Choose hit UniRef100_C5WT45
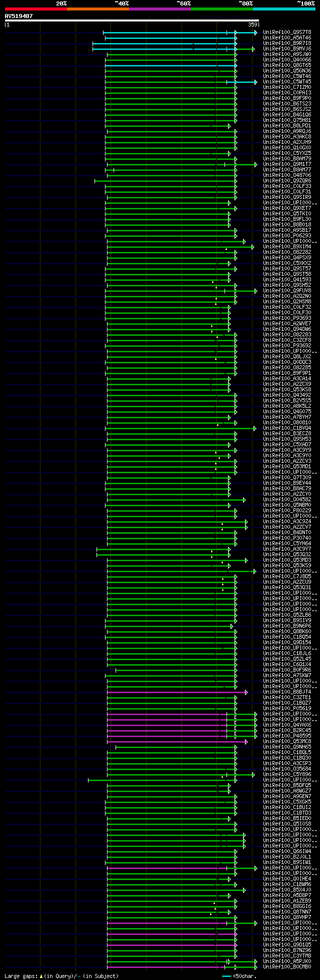The image size is (320, 980). coord(287,82)
